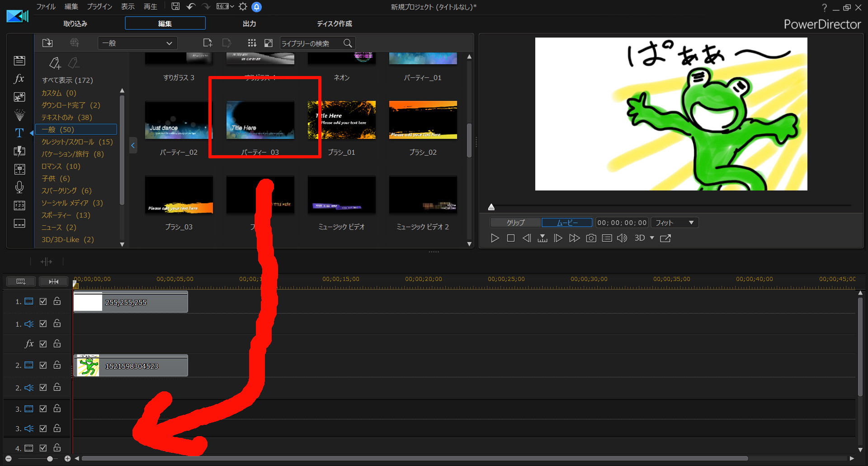Click the save project icon
868x466 pixels.
pyautogui.click(x=175, y=6)
